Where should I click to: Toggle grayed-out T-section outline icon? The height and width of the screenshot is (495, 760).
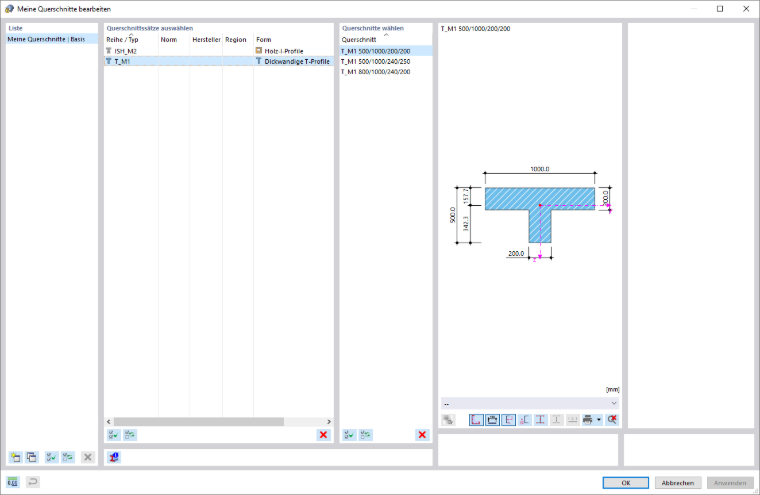tap(556, 420)
